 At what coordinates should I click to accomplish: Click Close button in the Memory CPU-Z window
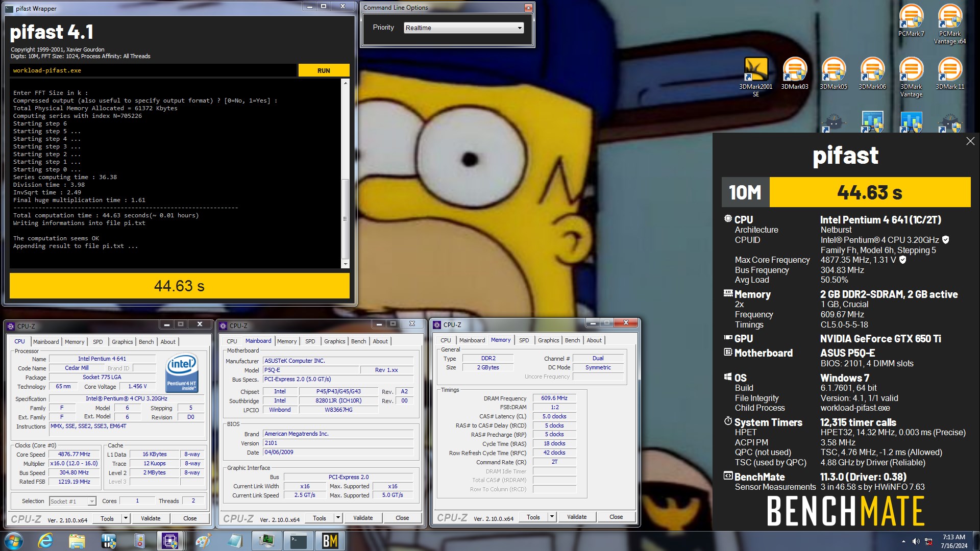coord(616,517)
